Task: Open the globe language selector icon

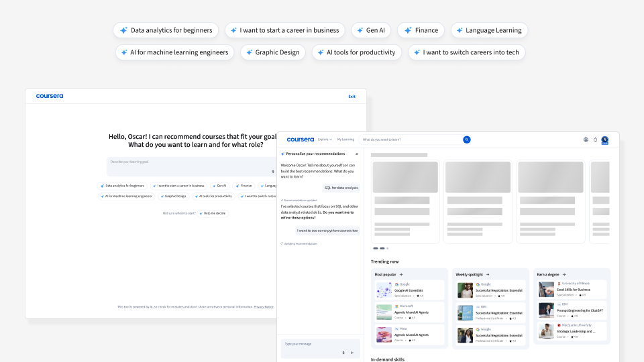Action: (586, 139)
